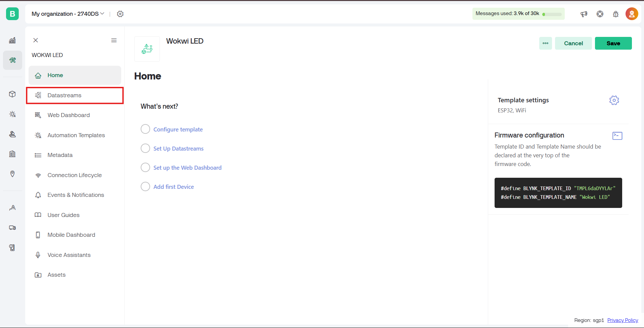Viewport: 644px width, 328px height.
Task: Click the Firmware configuration terminal icon
Action: point(617,136)
